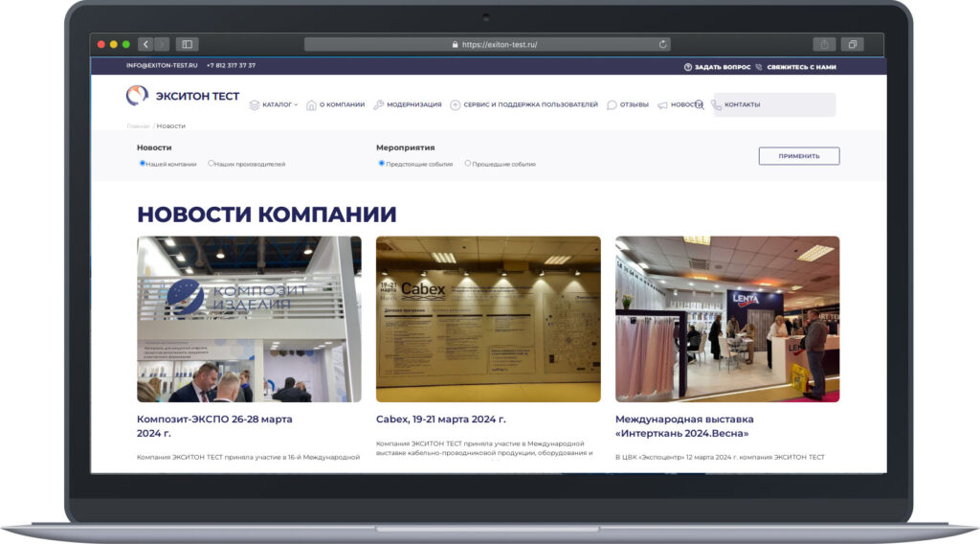This screenshot has height=544, width=980.
Task: Go forward with the browser forward arrow
Action: point(161,44)
